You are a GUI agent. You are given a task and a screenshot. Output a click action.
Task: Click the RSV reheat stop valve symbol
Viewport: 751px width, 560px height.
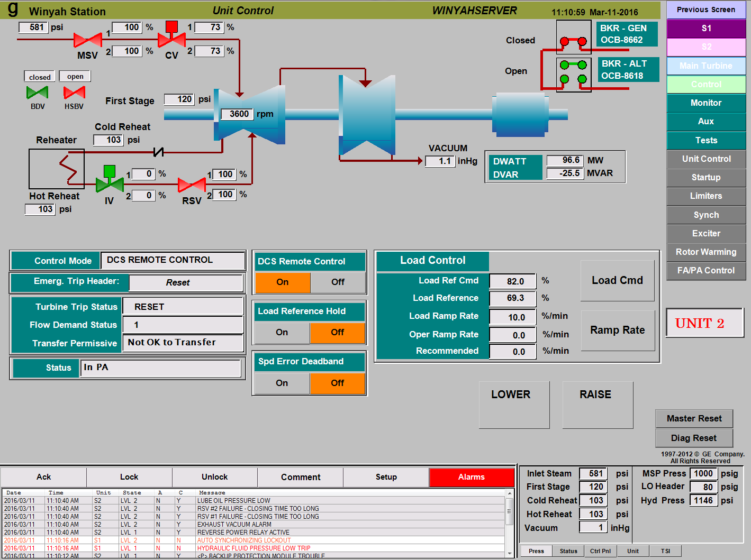(x=192, y=185)
